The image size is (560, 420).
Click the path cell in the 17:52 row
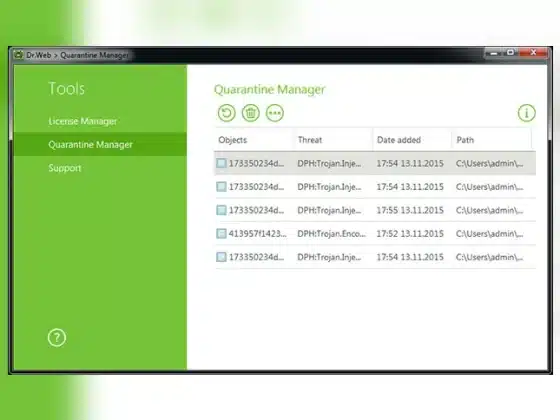pos(489,234)
